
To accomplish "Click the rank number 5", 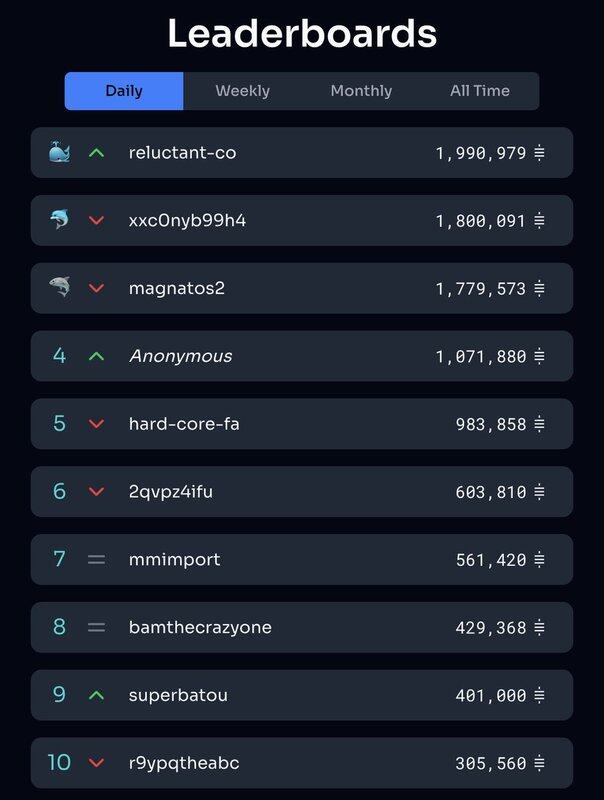I will [59, 424].
